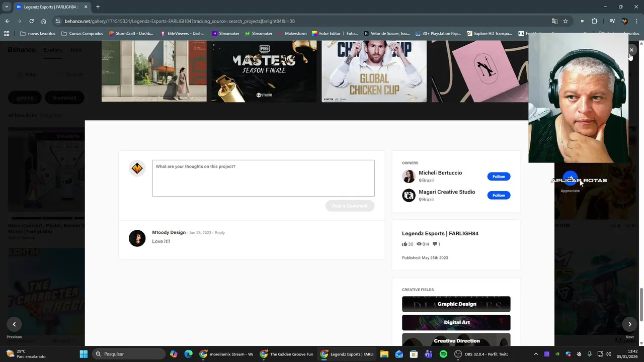Open M1oody Design's profile picture
The height and width of the screenshot is (362, 644).
pyautogui.click(x=137, y=238)
